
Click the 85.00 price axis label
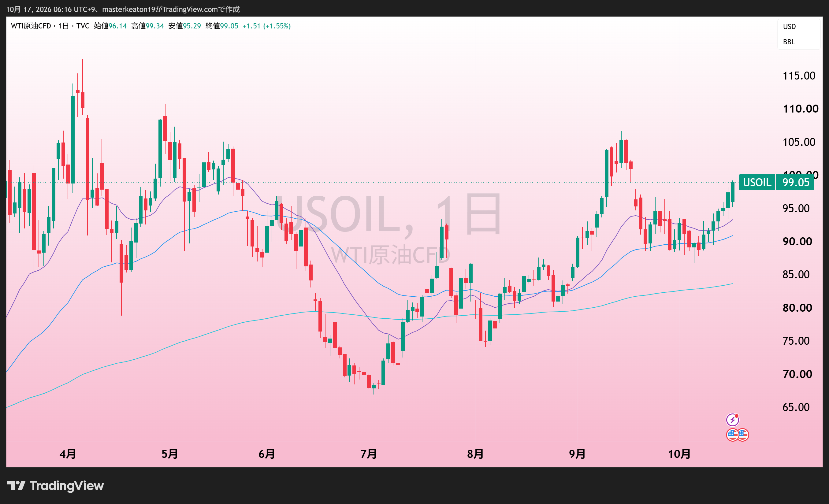click(x=796, y=275)
